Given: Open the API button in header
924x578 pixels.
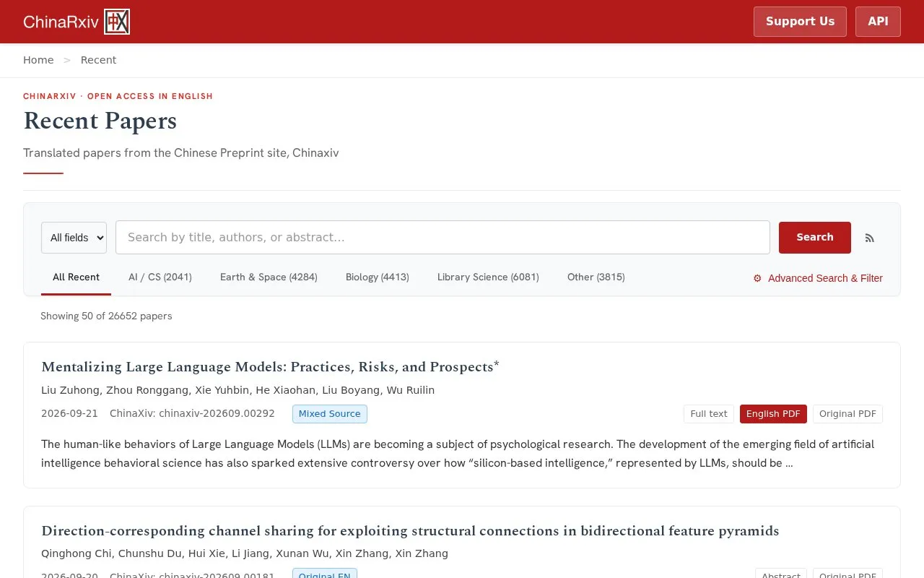Looking at the screenshot, I should click(x=878, y=22).
